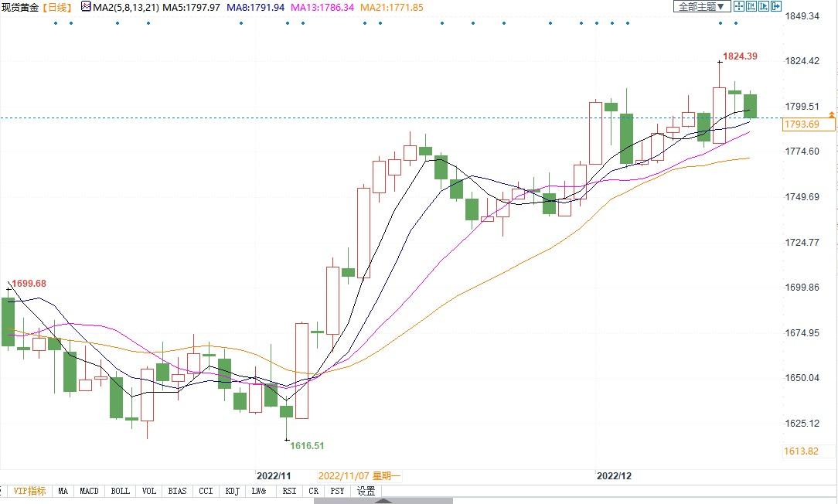The height and width of the screenshot is (504, 838).
Task: Click the chart compress icon next to crosshair
Action: (x=751, y=7)
